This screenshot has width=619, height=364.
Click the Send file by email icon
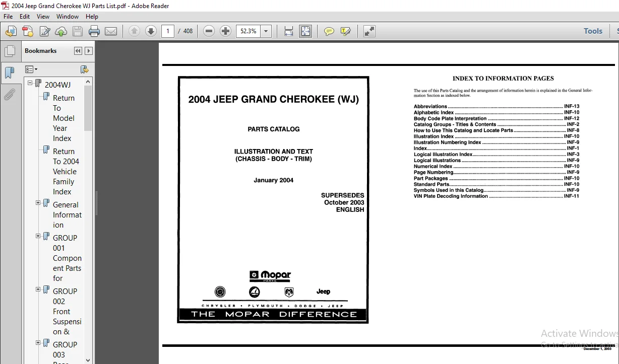point(111,31)
